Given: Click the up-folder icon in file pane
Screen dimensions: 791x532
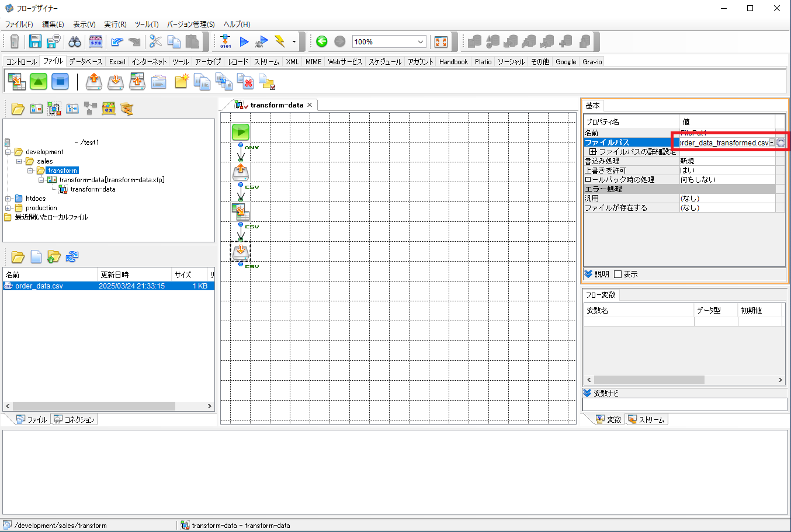Looking at the screenshot, I should pos(54,256).
